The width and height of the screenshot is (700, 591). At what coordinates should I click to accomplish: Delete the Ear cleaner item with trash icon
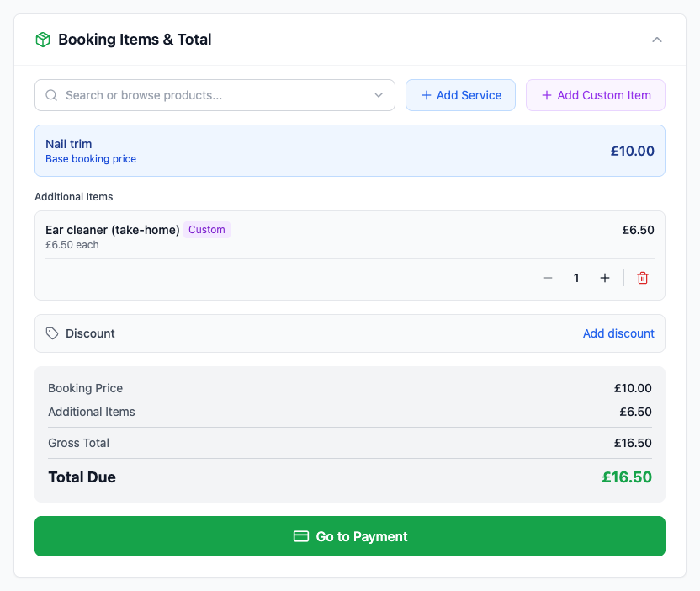(643, 278)
